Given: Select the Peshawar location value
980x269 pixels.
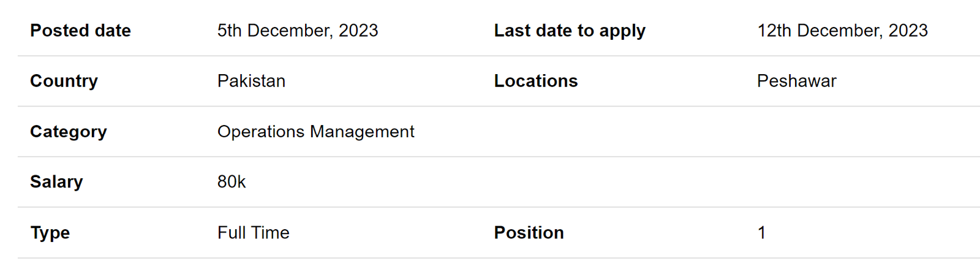Looking at the screenshot, I should 797,81.
